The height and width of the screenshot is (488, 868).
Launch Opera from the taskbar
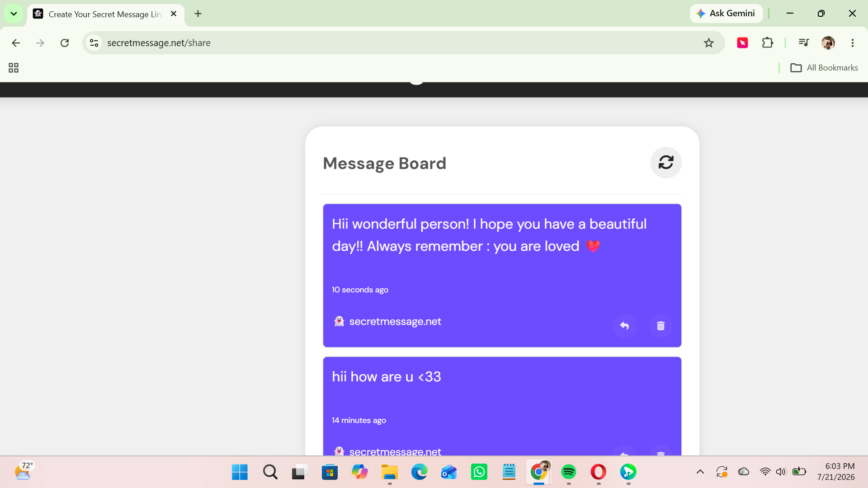coord(598,472)
